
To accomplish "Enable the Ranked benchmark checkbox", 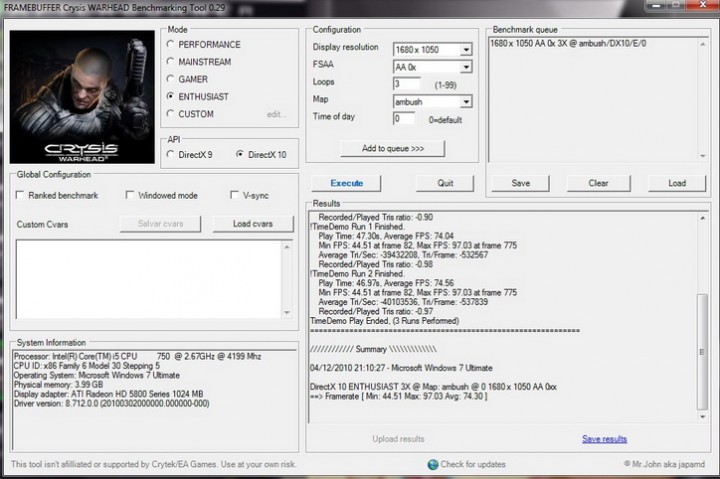I will (20, 195).
